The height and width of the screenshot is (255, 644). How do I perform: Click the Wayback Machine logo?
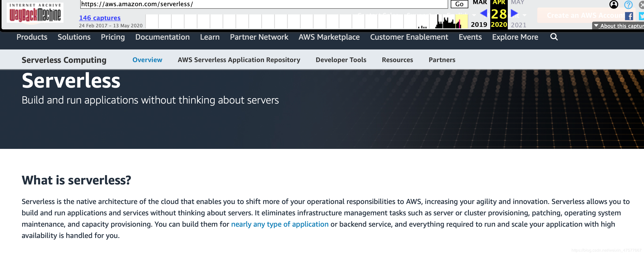click(x=35, y=13)
